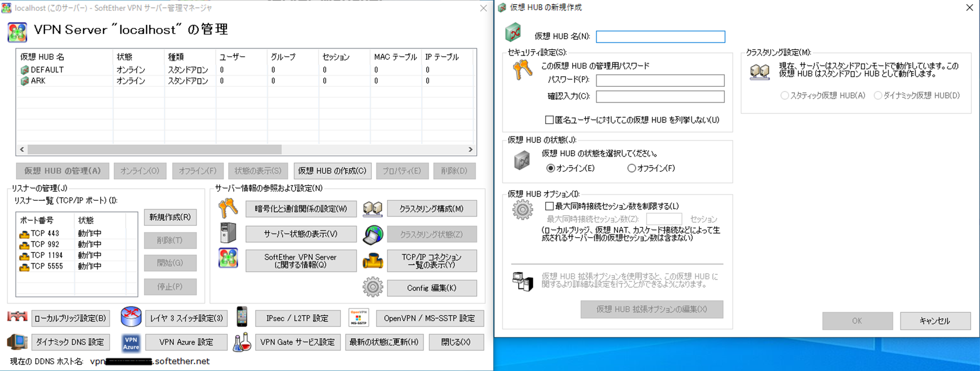
Task: Click the TCP 5555 listener port icon
Action: tap(24, 267)
